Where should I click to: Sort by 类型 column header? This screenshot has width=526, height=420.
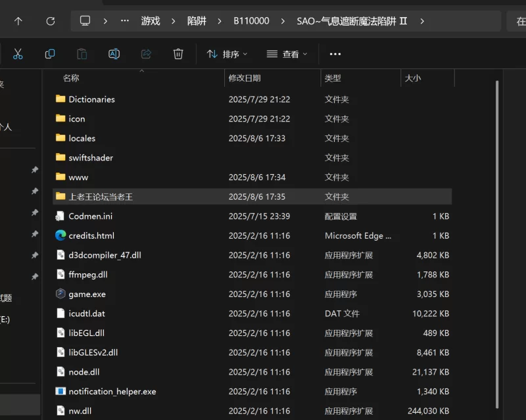point(333,78)
